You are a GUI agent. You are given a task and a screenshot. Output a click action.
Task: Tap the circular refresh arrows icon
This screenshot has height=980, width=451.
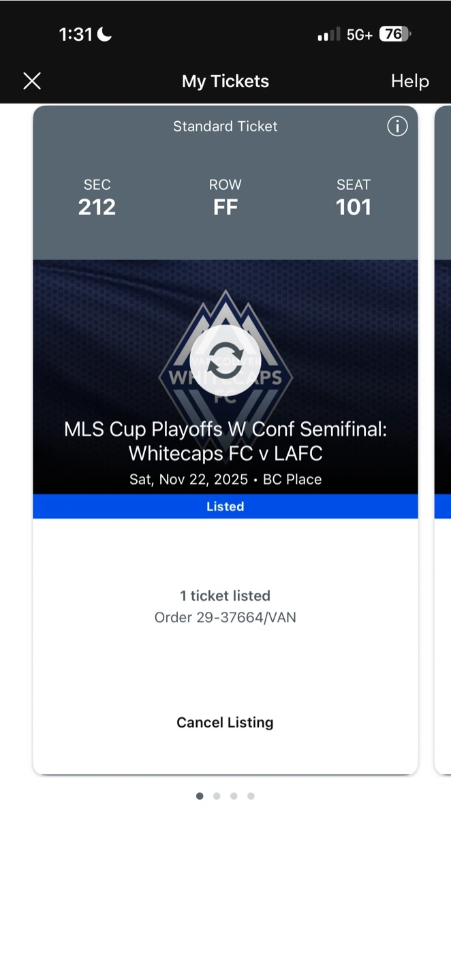(x=225, y=361)
